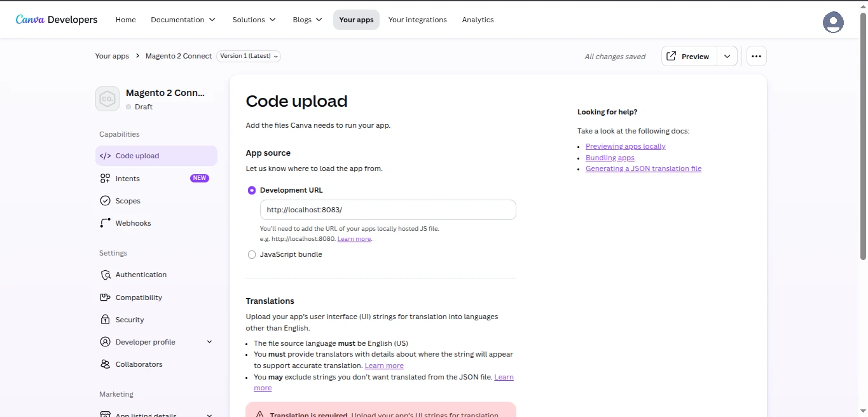This screenshot has height=417, width=868.
Task: Click the Compatibility icon
Action: click(106, 297)
